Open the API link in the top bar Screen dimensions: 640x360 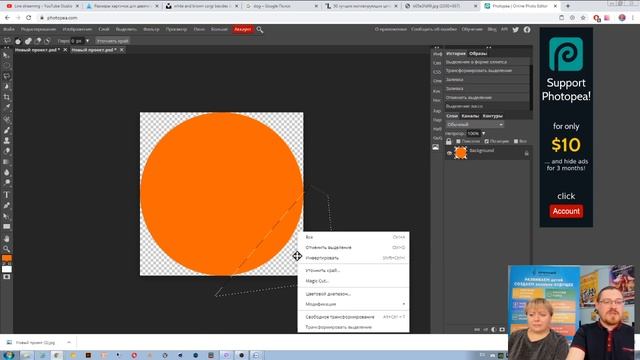504,29
